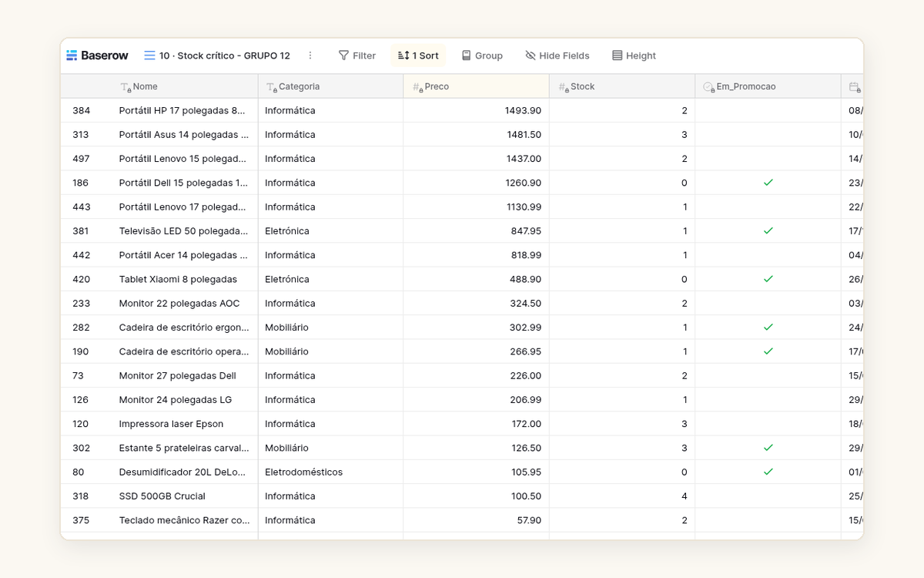Screen dimensions: 924x578
Task: Select the 'Eletrodomésticos' category cell
Action: [330, 472]
